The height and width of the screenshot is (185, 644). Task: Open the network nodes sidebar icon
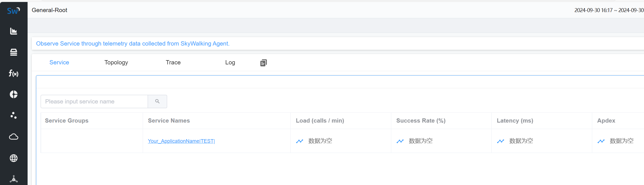[x=14, y=179]
